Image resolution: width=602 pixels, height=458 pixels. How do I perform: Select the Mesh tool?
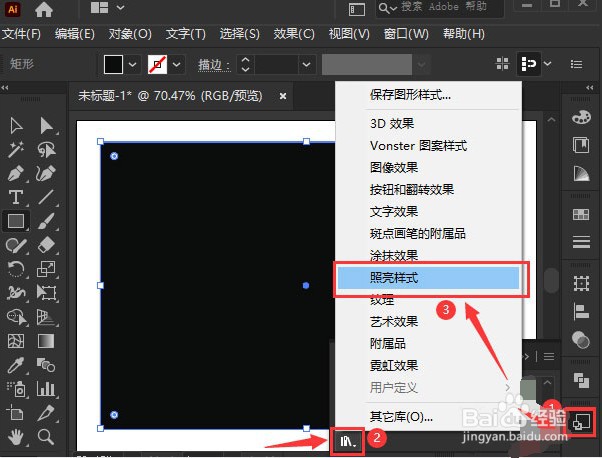[16, 341]
